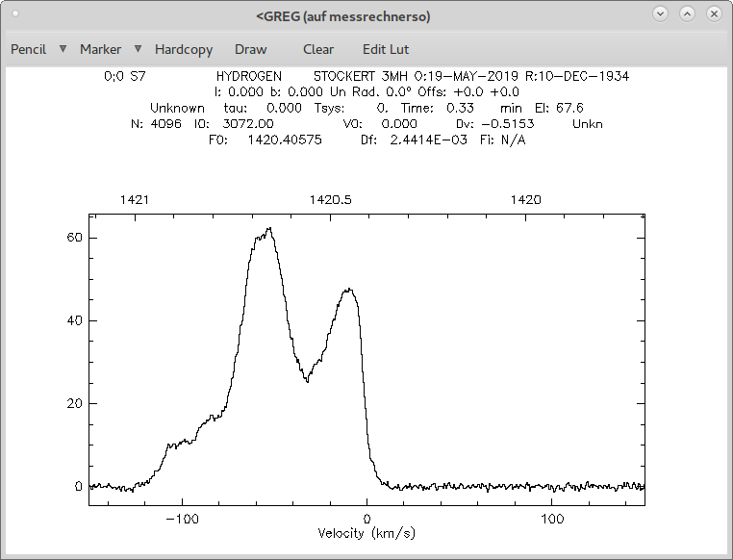
Task: Close the GREG window
Action: [714, 13]
